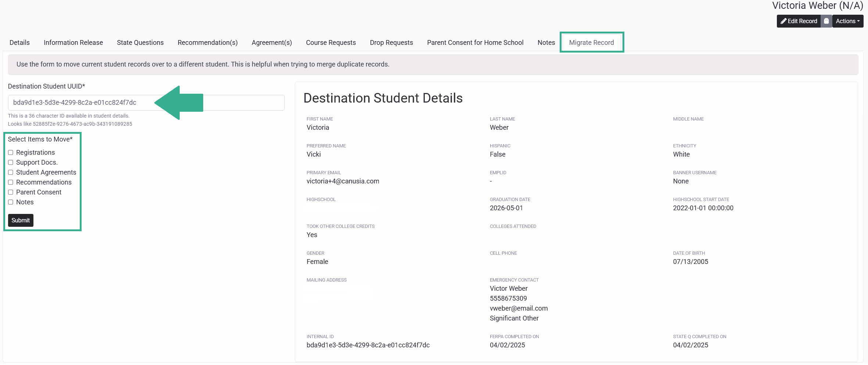Click the gender value Female
The height and width of the screenshot is (365, 868).
tap(317, 262)
